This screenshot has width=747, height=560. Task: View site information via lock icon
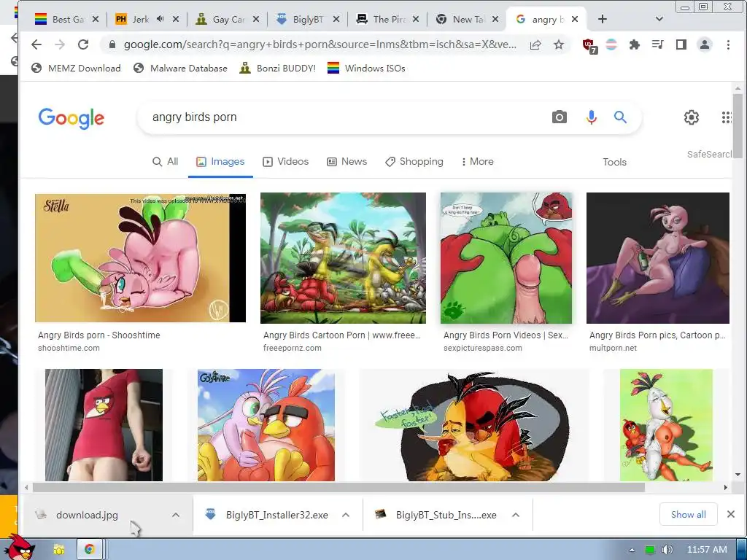pyautogui.click(x=112, y=44)
